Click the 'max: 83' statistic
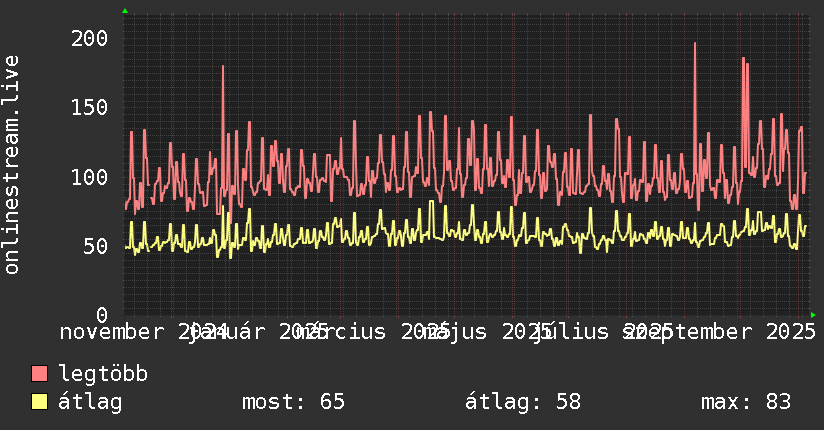The image size is (824, 430). (x=746, y=402)
